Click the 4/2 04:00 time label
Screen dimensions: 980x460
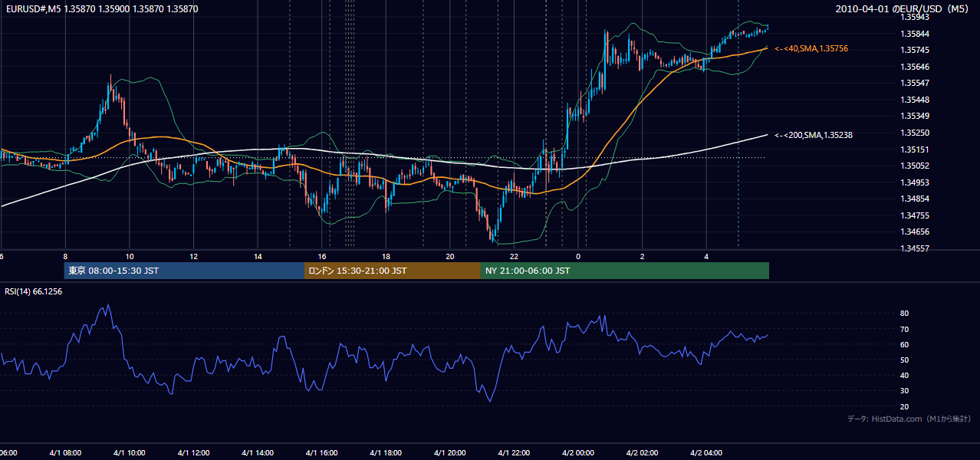[x=706, y=452]
